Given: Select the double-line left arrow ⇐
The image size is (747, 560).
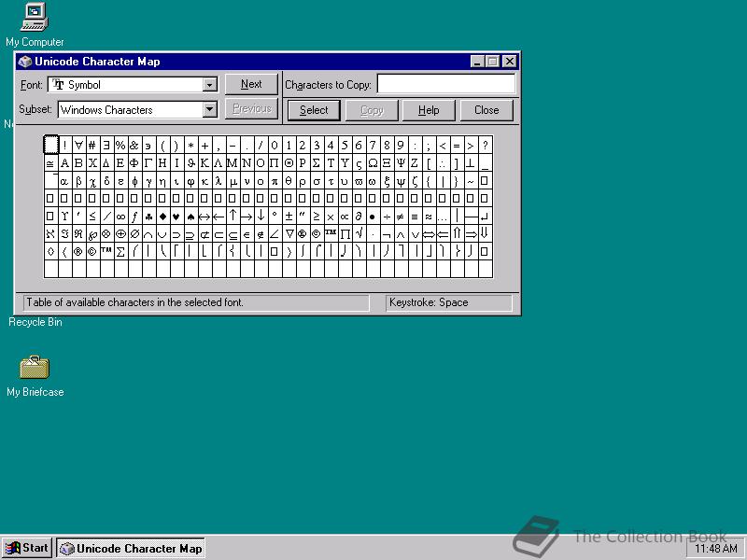Looking at the screenshot, I should pyautogui.click(x=443, y=234).
